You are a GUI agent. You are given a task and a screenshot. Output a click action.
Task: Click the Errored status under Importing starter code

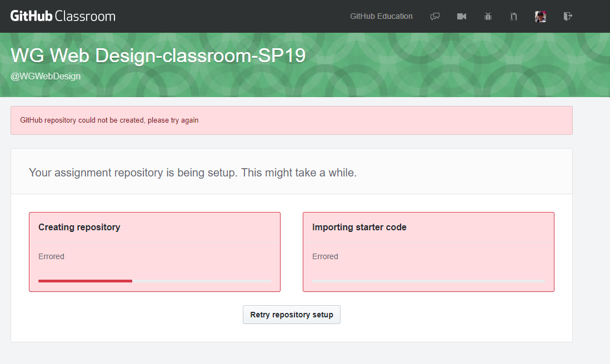[325, 256]
